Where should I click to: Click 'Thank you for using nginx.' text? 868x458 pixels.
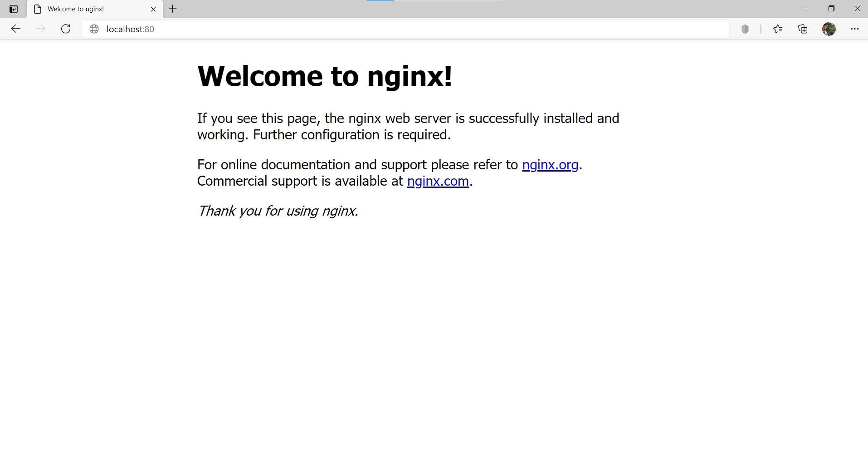(278, 211)
